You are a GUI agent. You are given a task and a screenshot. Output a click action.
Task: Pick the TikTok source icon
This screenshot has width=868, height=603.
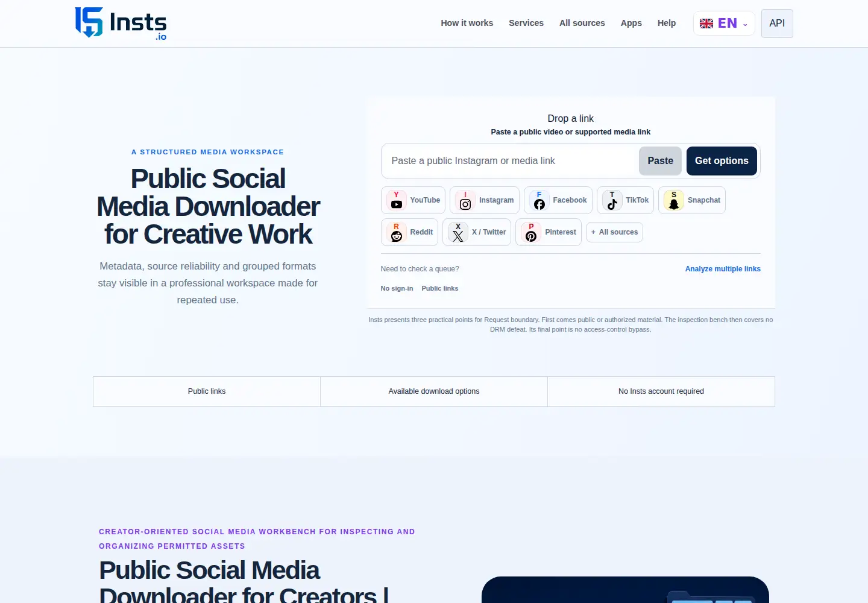[612, 200]
